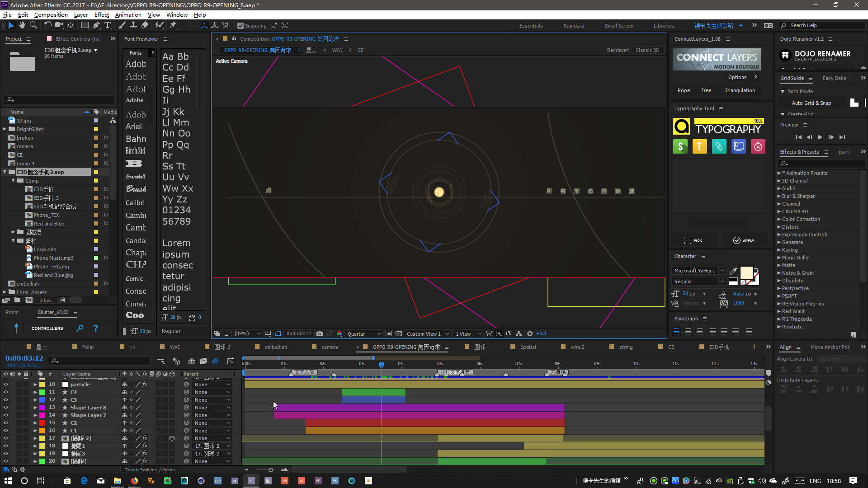The width and height of the screenshot is (868, 488).
Task: Click the PICK button in Typography Tool
Action: [693, 240]
